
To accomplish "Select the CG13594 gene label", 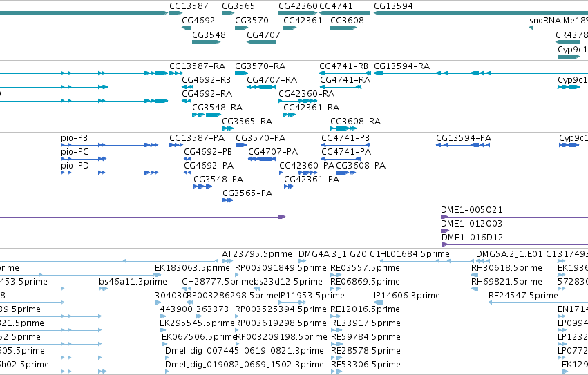I will click(393, 6).
